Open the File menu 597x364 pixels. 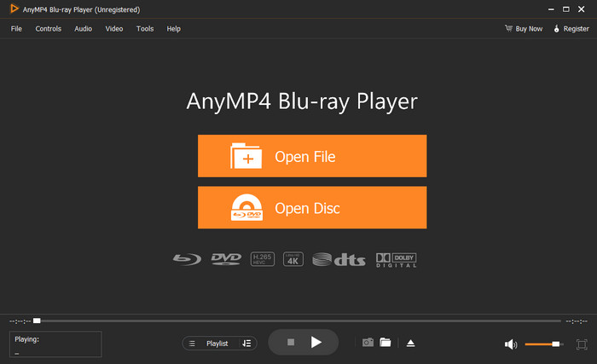tap(16, 28)
